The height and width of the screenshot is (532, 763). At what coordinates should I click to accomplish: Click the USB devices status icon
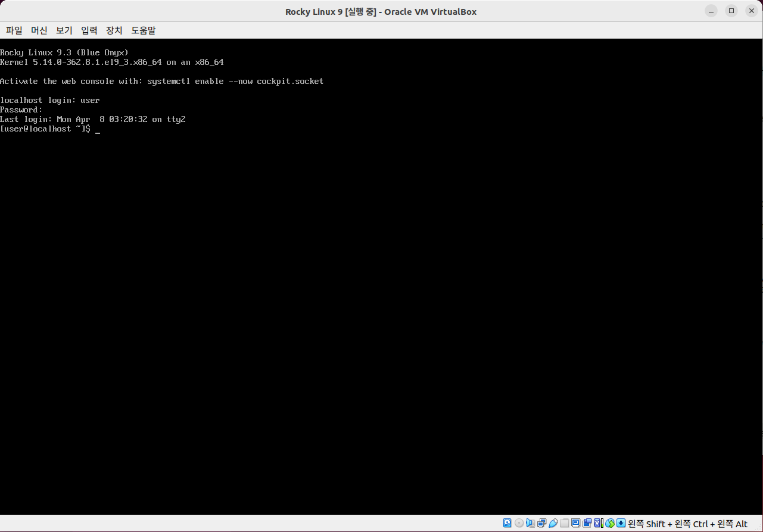point(553,523)
